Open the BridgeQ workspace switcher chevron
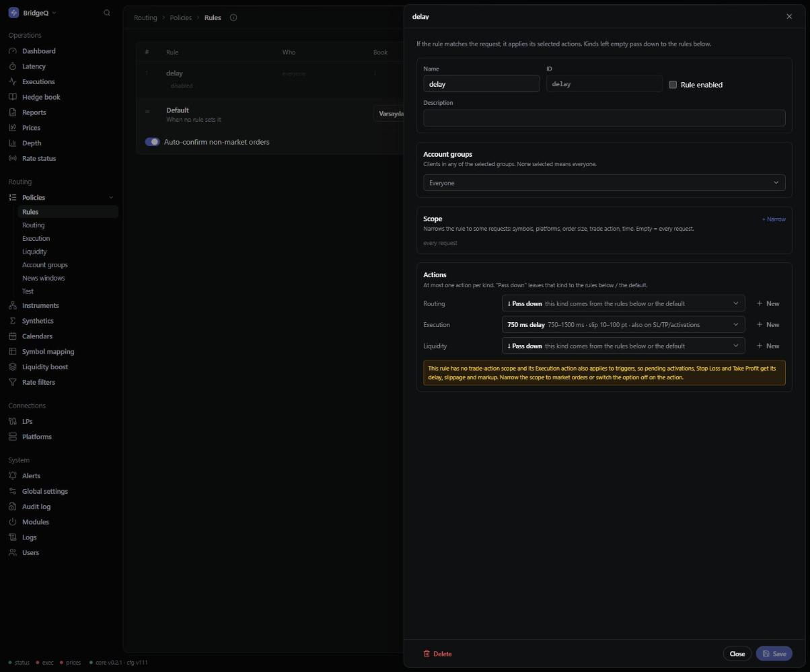 click(54, 13)
